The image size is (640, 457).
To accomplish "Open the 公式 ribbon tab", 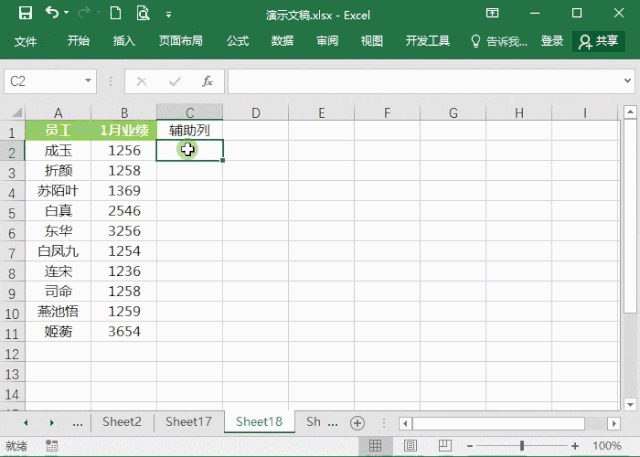I will point(238,41).
